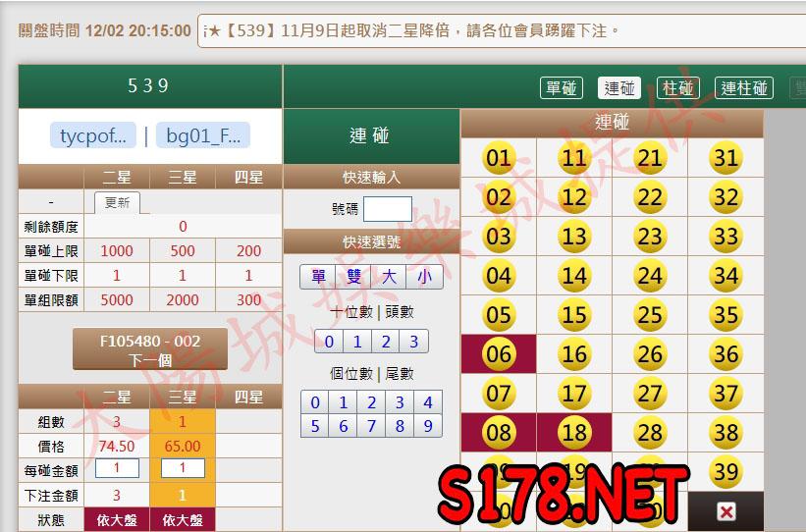The width and height of the screenshot is (806, 532).
Task: Click 三星 依大盤 status cell
Action: (x=183, y=519)
